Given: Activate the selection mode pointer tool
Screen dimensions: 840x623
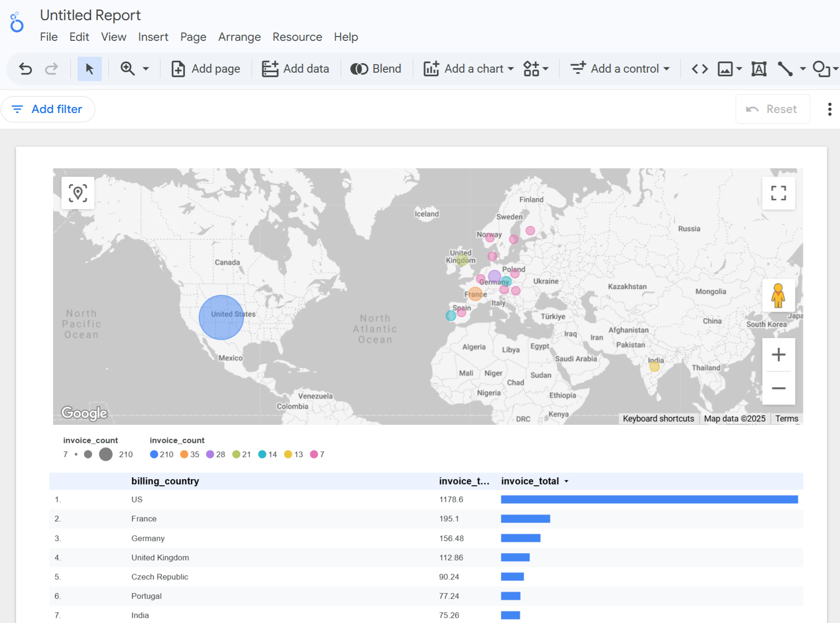Looking at the screenshot, I should pos(89,69).
